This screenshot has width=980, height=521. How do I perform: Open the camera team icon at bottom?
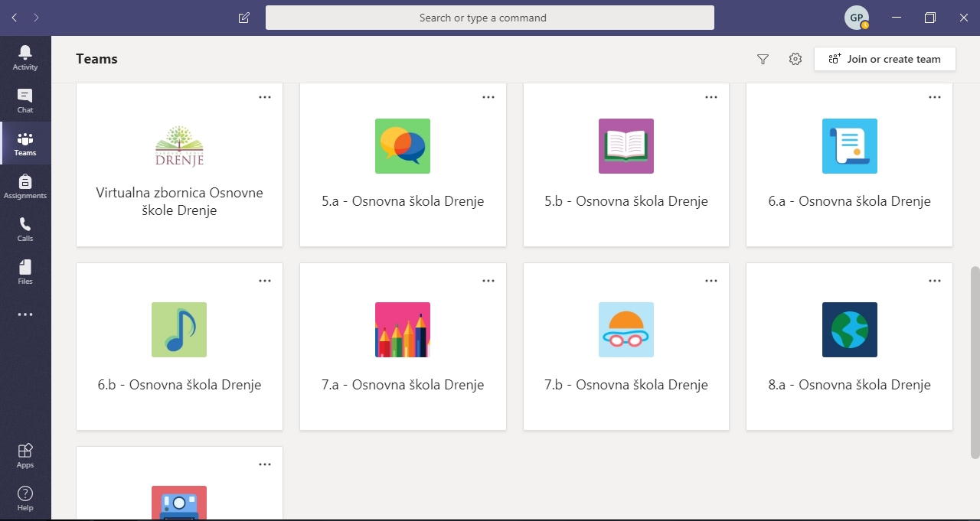tap(179, 503)
